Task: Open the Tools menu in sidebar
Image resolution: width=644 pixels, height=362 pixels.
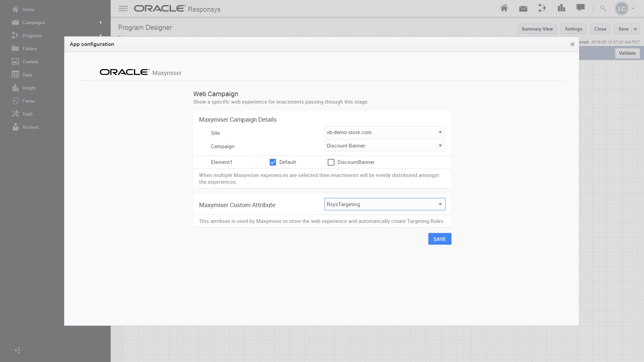Action: coord(28,114)
